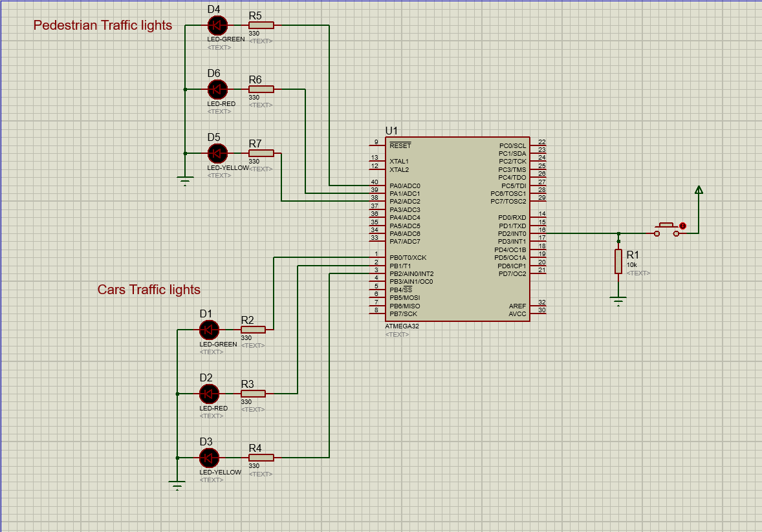Image resolution: width=762 pixels, height=532 pixels.
Task: Select the D3 LED-YELLOW cars light symbol
Action: [x=209, y=458]
